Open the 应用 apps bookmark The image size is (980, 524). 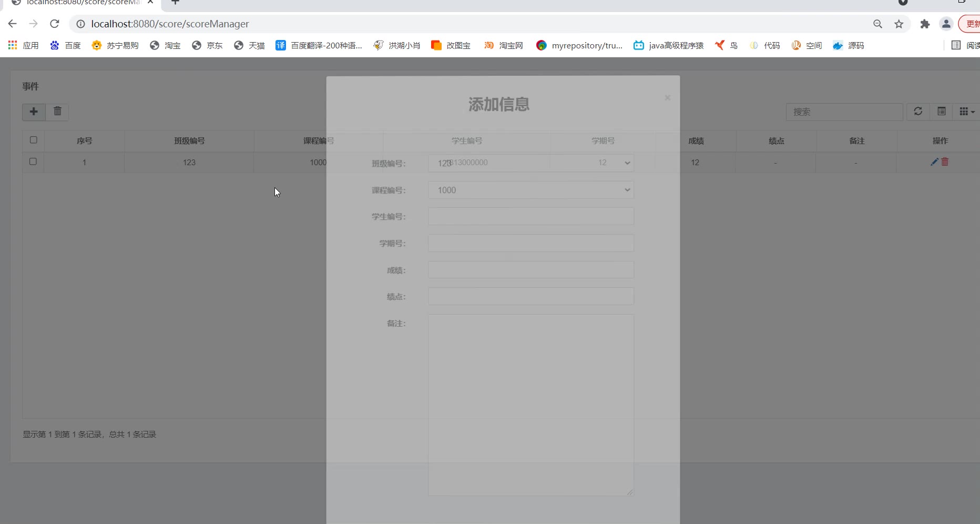(x=24, y=45)
